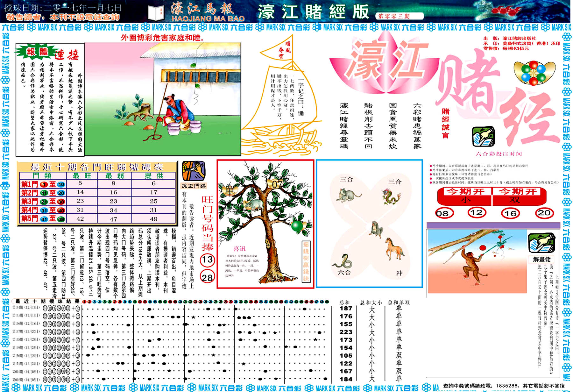
Task: Click the rat zodiac picture
Action: (x=348, y=195)
